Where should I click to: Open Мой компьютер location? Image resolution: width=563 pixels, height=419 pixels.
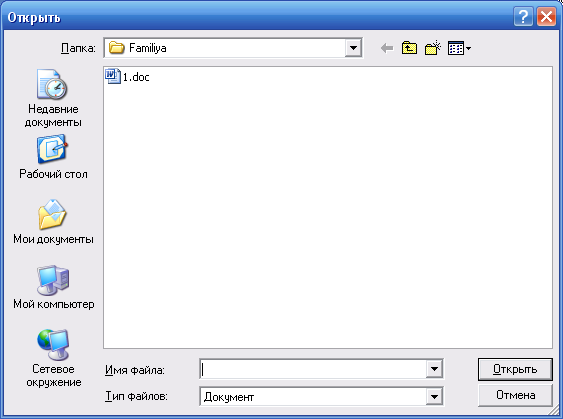[x=53, y=287]
